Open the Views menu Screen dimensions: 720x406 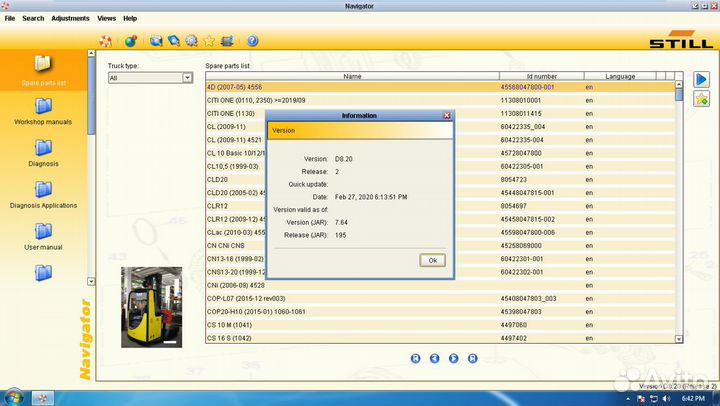(x=106, y=18)
